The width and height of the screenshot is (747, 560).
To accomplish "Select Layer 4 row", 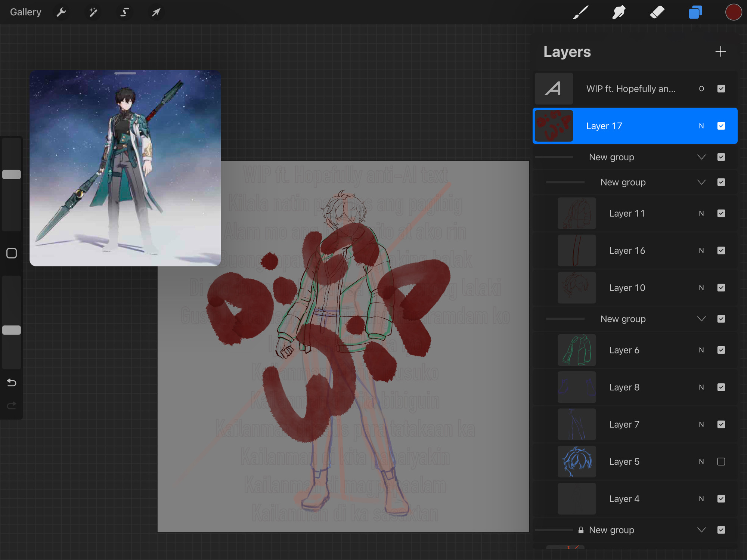I will click(x=635, y=499).
